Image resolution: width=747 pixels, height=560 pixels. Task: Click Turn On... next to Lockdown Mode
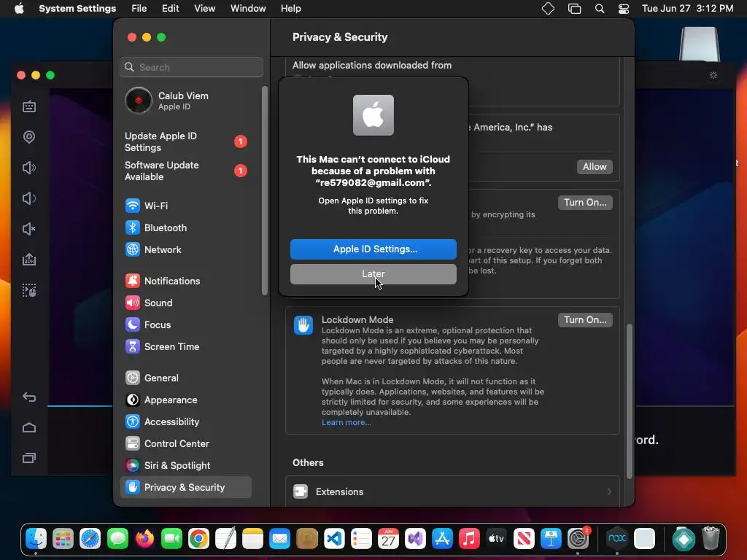pyautogui.click(x=585, y=320)
